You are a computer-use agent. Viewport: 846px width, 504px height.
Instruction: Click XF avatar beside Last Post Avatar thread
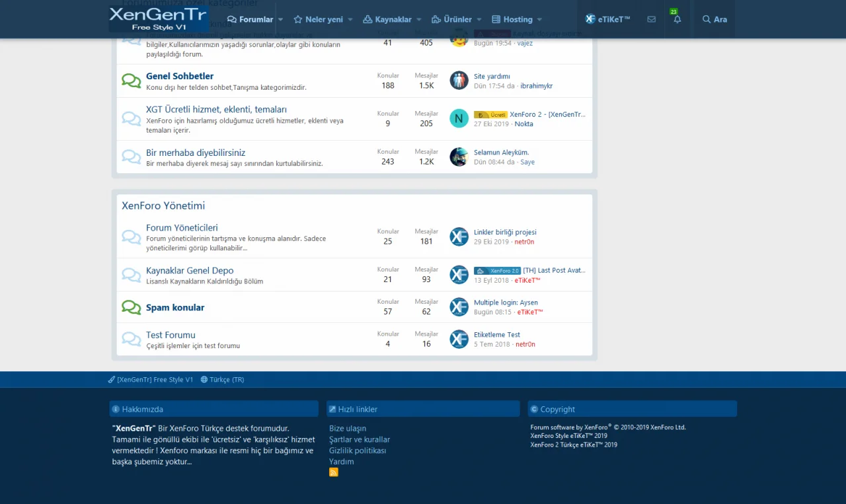[x=459, y=275]
